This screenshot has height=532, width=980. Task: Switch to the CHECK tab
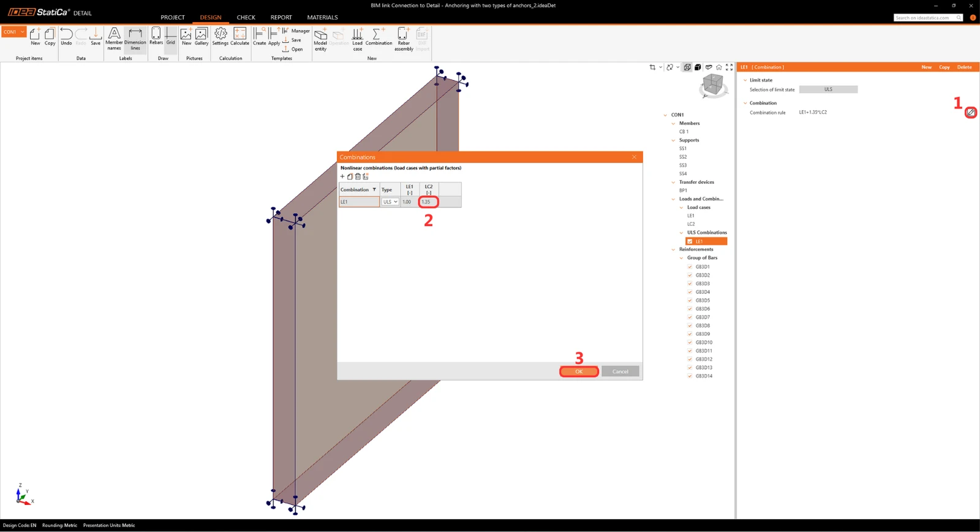[246, 17]
